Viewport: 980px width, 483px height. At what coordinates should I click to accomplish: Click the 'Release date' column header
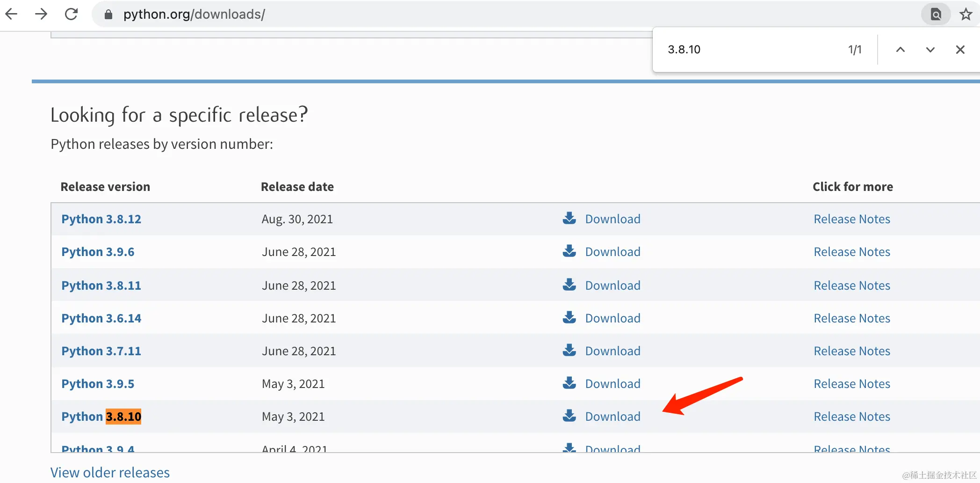pos(297,187)
